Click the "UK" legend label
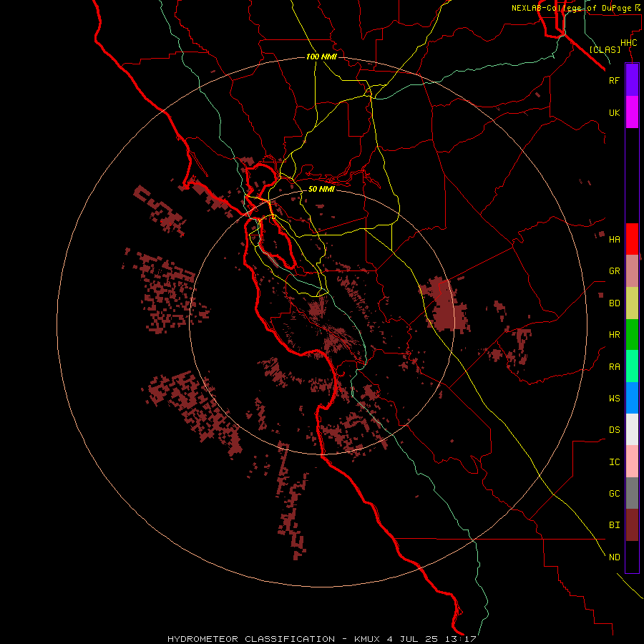The image size is (644, 644). [x=614, y=113]
